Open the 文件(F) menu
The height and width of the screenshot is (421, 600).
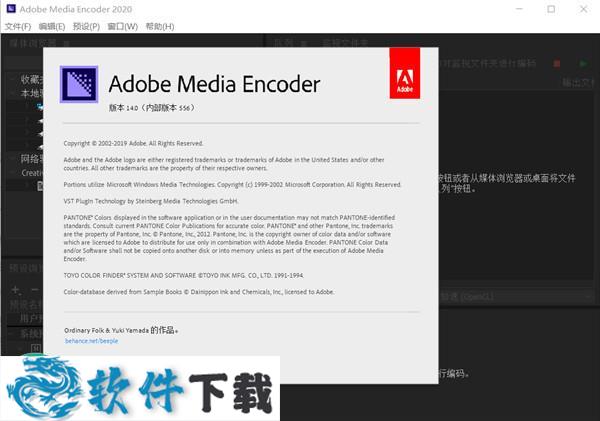pos(18,26)
